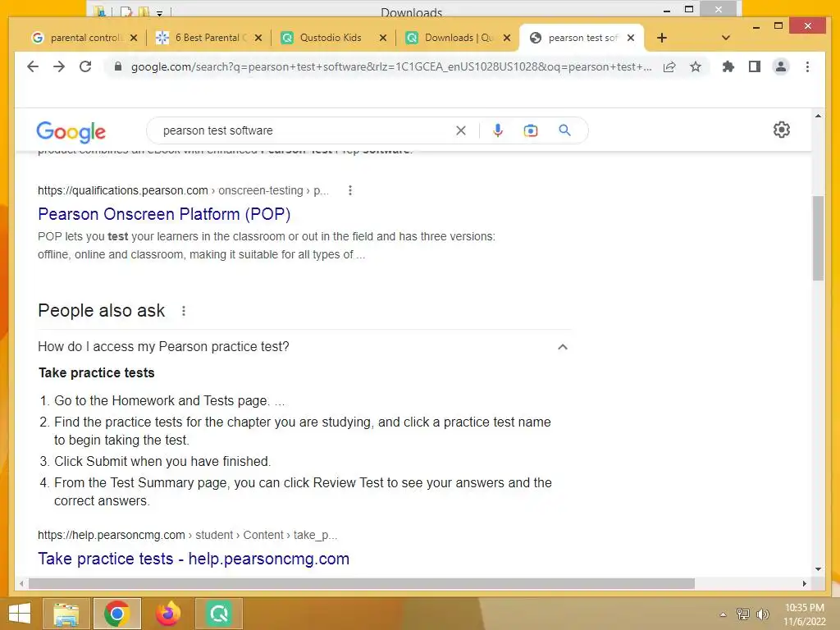The height and width of the screenshot is (630, 840).
Task: Switch to 6 Best Parental tab
Action: point(206,38)
